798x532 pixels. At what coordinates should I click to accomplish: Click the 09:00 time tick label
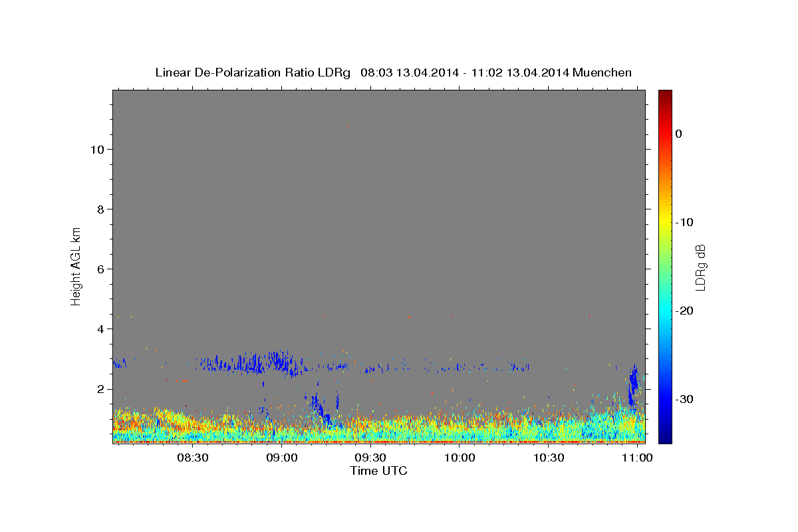(281, 458)
